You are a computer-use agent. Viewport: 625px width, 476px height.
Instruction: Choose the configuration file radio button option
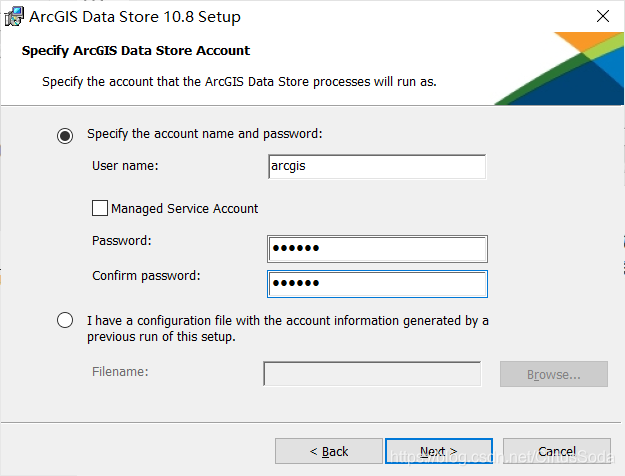(65, 320)
